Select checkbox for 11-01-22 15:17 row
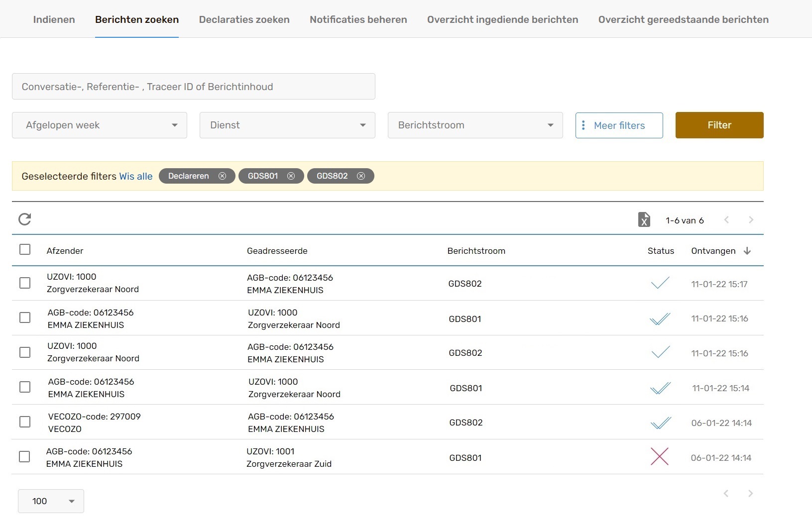This screenshot has height=528, width=812. click(x=25, y=283)
